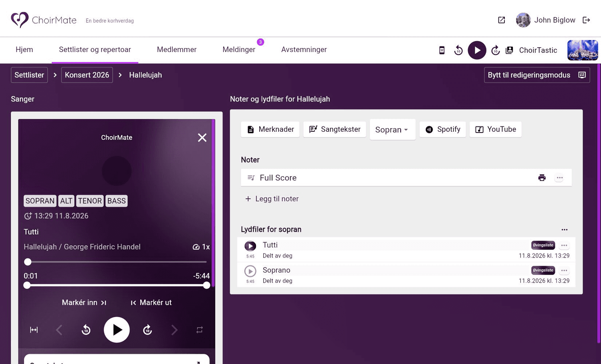
Task: Go to previous track in player
Action: click(x=59, y=330)
